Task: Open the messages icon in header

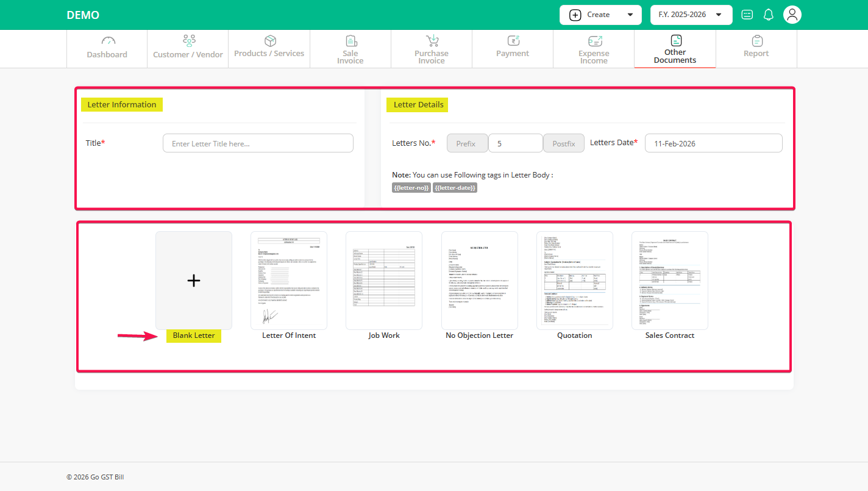Action: pos(747,15)
